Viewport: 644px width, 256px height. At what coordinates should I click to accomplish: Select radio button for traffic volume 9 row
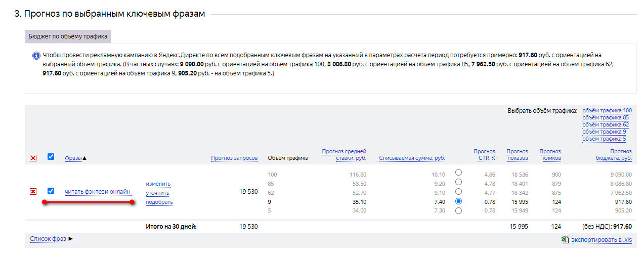(458, 201)
